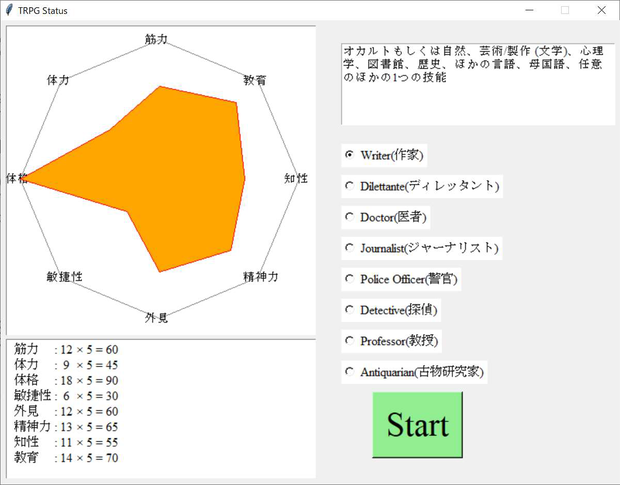Click the 筋力 label on radar chart

[x=156, y=39]
